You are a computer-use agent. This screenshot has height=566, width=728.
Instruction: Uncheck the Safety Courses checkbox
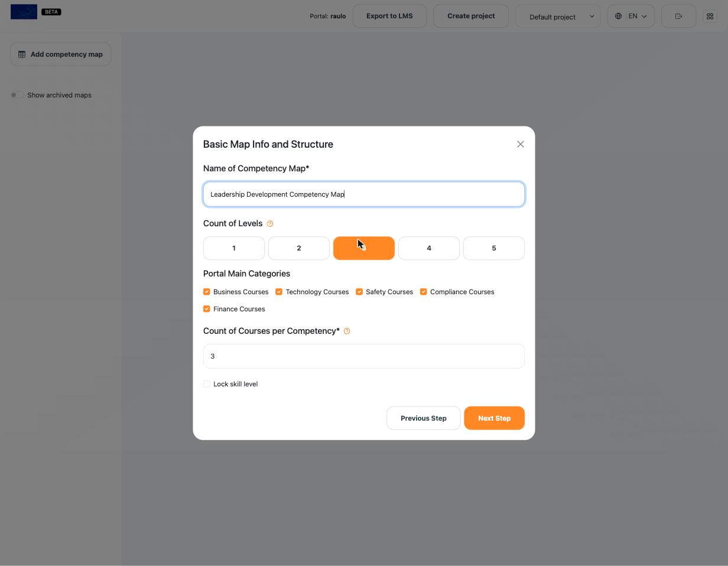coord(359,292)
